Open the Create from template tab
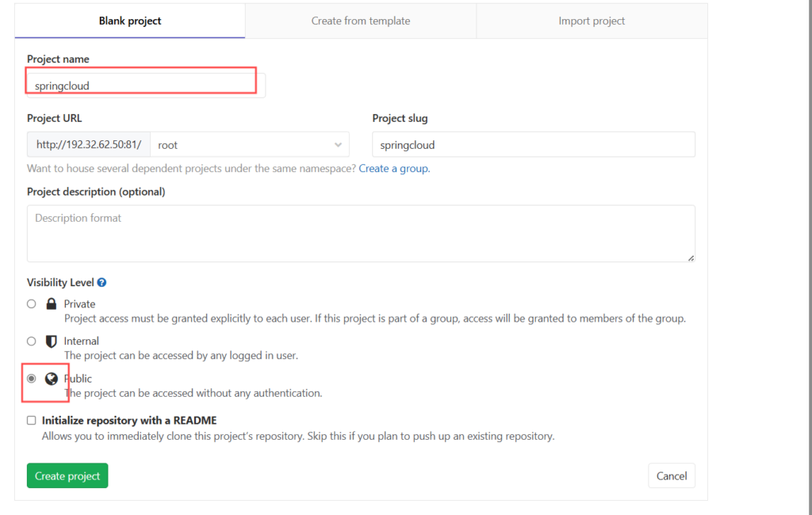This screenshot has height=515, width=812. pyautogui.click(x=361, y=21)
